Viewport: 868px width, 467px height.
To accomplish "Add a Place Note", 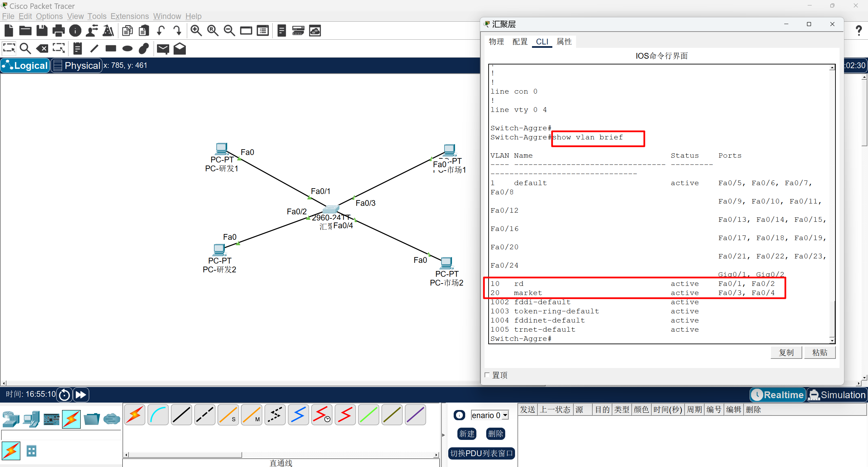I will 78,48.
